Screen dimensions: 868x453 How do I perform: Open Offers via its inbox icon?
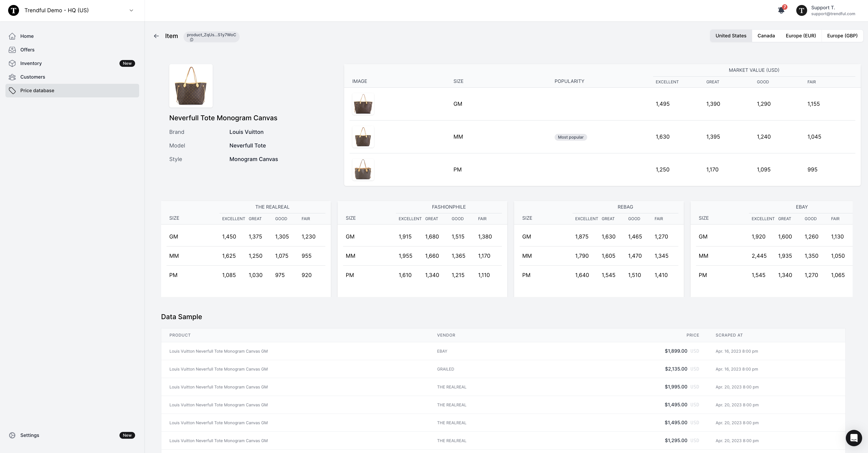12,50
